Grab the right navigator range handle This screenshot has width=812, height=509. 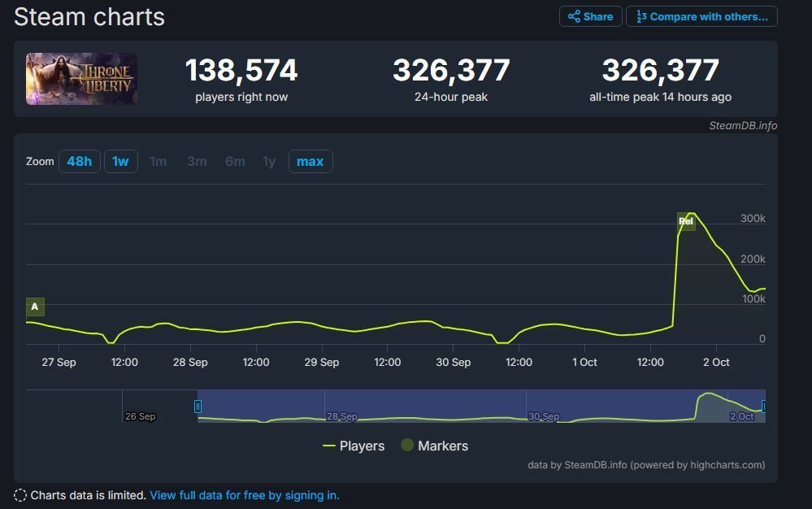tap(763, 407)
